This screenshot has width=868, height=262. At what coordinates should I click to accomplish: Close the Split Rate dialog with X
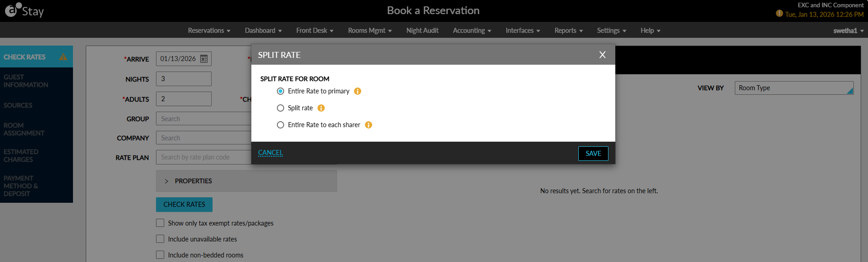click(603, 55)
